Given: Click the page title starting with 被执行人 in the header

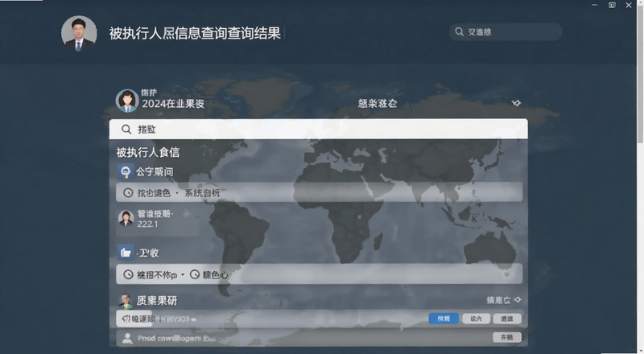Looking at the screenshot, I should click(x=195, y=33).
